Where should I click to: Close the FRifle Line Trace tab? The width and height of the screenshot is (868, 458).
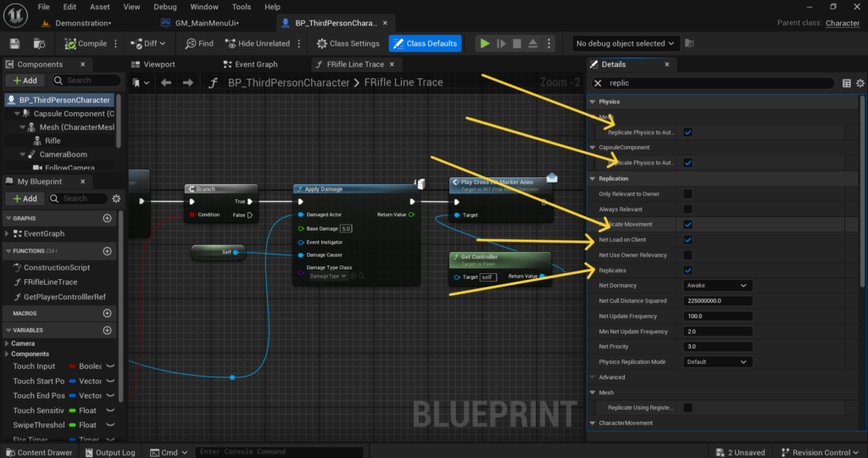click(x=392, y=64)
